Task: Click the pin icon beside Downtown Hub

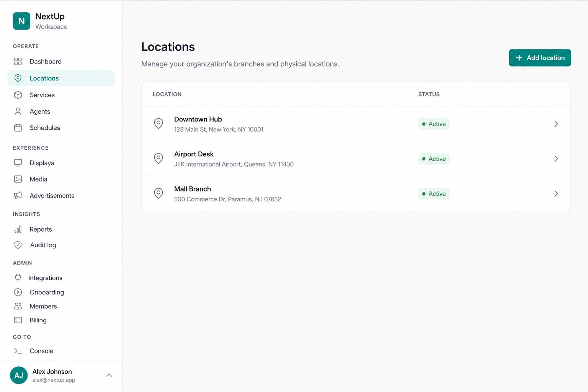Action: 158,124
